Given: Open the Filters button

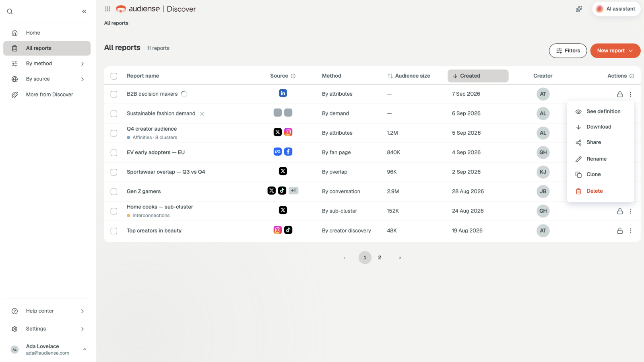Looking at the screenshot, I should tap(568, 51).
